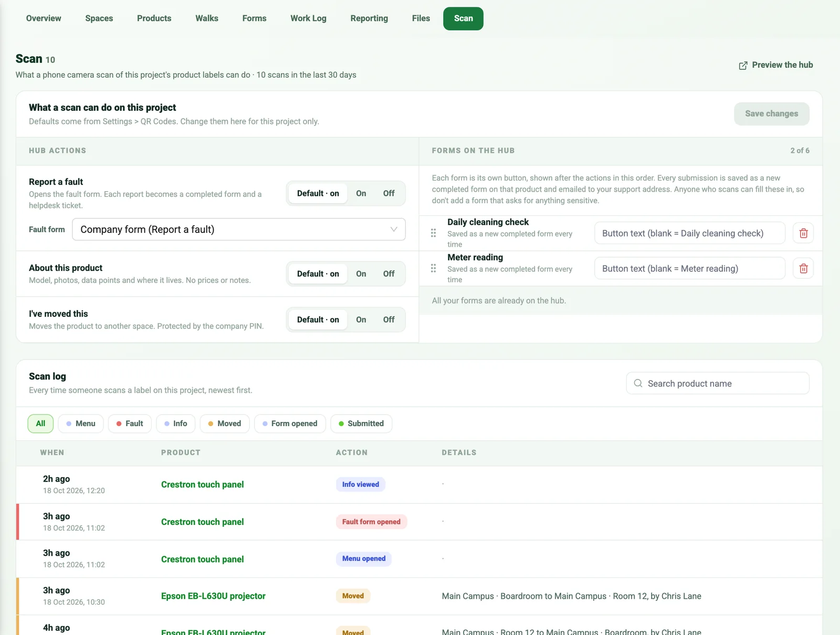Click the WHEN column header
Image resolution: width=840 pixels, height=635 pixels.
click(x=52, y=452)
